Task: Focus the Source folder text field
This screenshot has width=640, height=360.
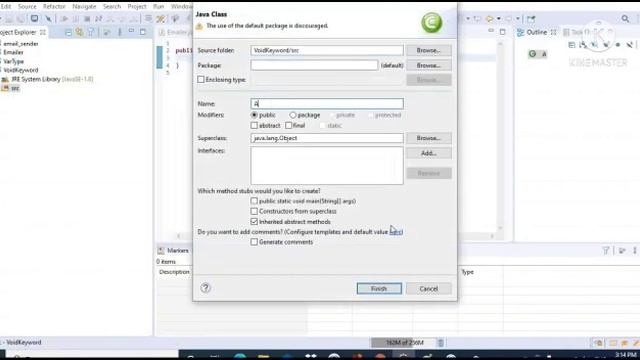Action: 327,50
